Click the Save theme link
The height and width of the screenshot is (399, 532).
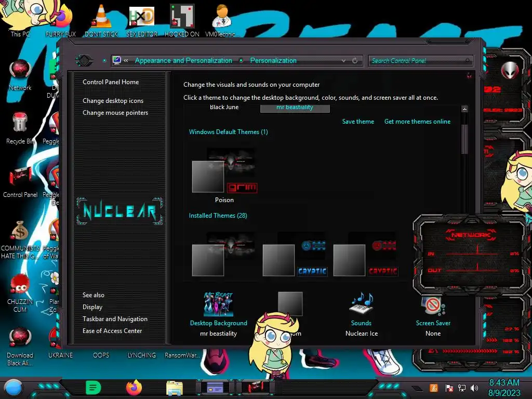[358, 122]
